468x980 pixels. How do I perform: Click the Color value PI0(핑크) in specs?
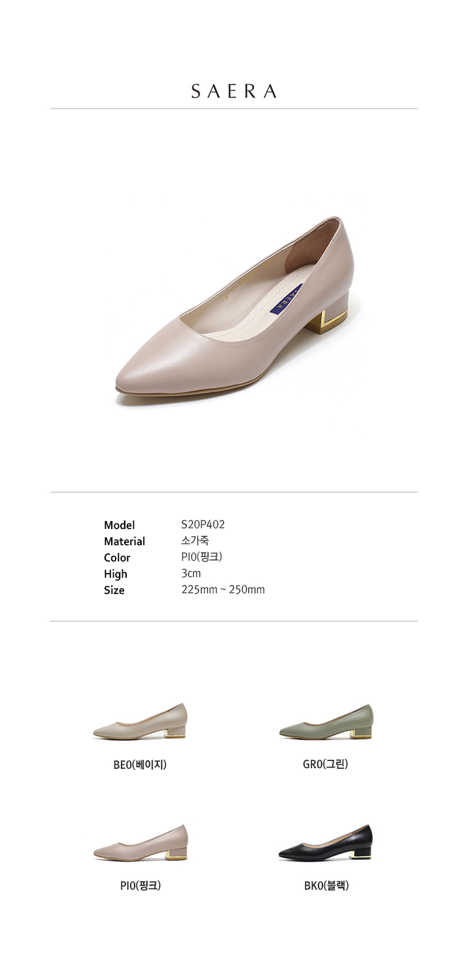pos(202,557)
